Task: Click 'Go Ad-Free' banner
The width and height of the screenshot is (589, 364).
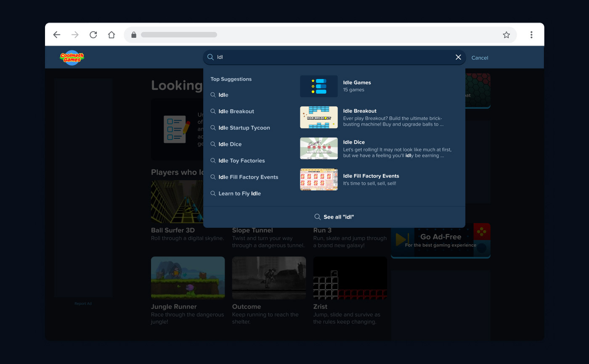Action: 440,240
